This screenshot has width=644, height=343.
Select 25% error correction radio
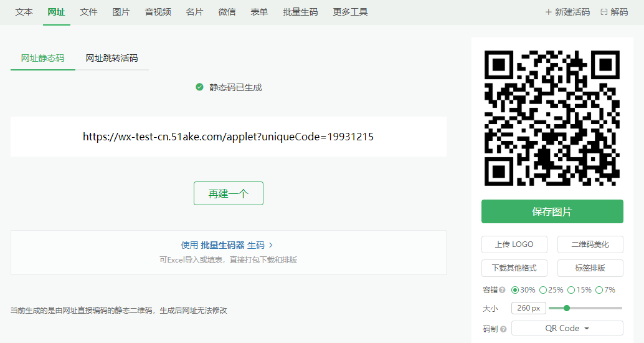[543, 290]
